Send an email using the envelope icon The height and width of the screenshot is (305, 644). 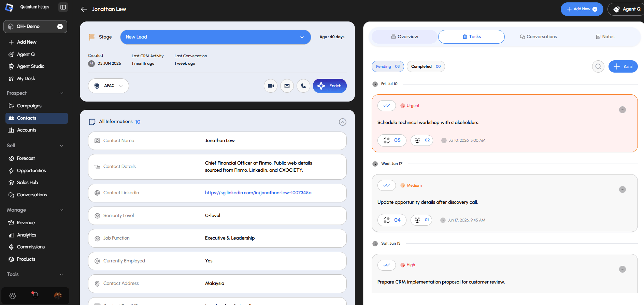pyautogui.click(x=287, y=86)
